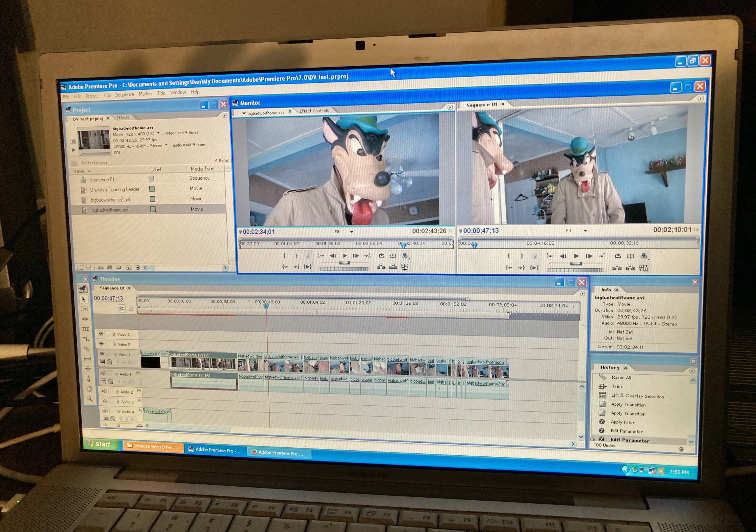
Task: Open the Window menu
Action: pos(178,93)
